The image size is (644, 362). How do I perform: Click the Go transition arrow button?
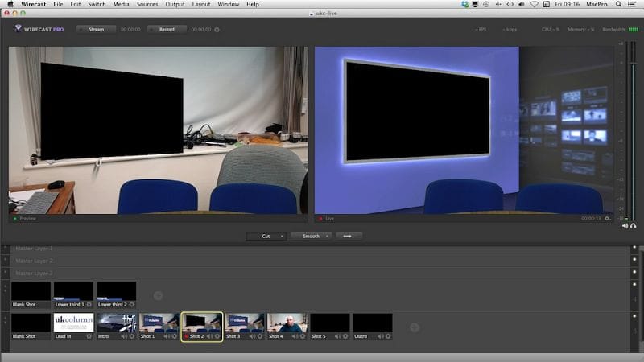point(348,236)
